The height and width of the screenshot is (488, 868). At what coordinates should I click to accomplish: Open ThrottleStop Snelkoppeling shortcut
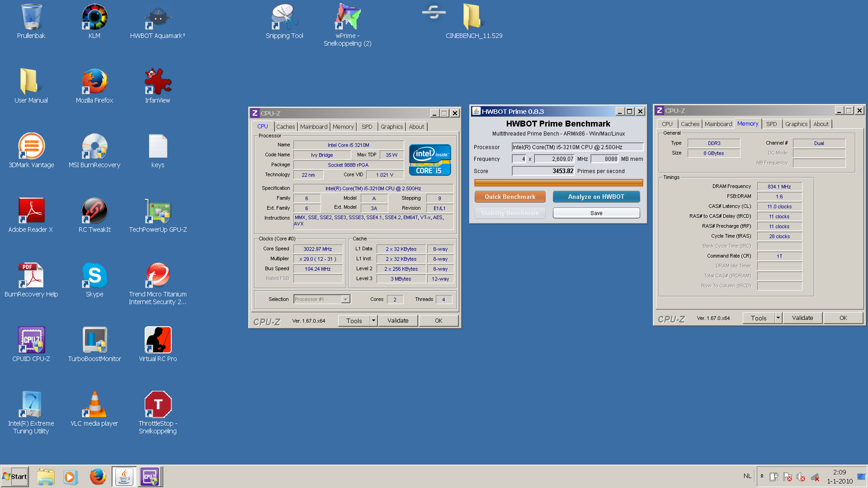[x=158, y=413]
